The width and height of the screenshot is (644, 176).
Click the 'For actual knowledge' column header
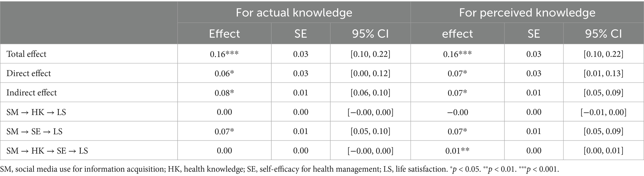point(294,12)
